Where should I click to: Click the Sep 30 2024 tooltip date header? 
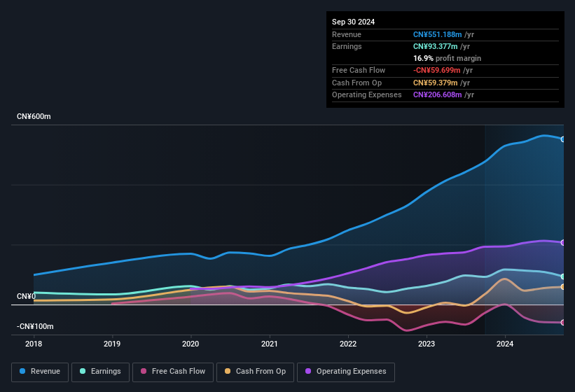353,22
